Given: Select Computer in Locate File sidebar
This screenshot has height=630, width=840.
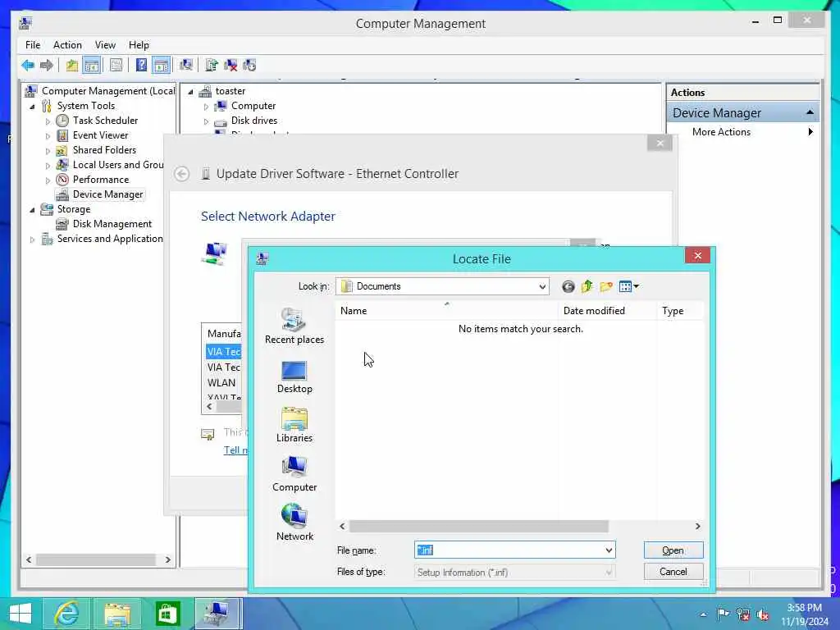Looking at the screenshot, I should point(294,474).
